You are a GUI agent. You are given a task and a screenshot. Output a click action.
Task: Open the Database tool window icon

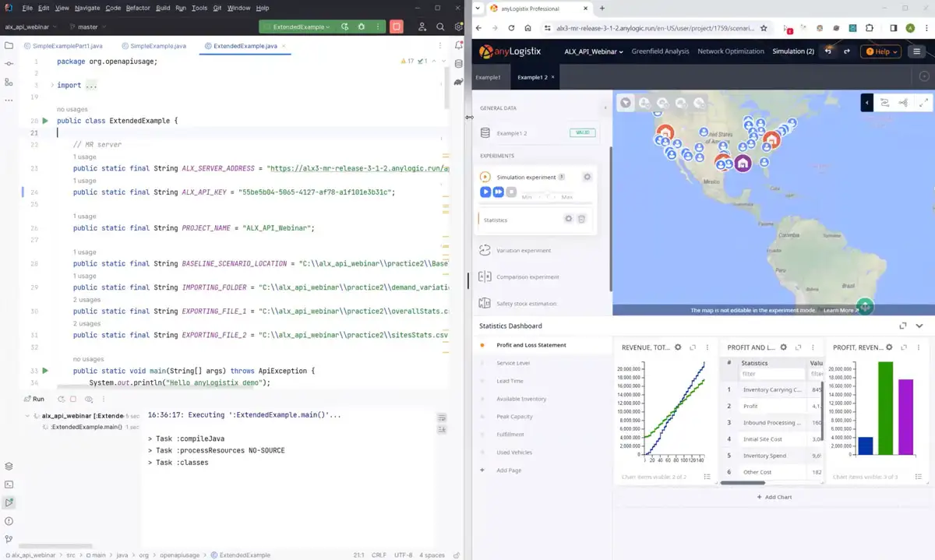pyautogui.click(x=458, y=64)
